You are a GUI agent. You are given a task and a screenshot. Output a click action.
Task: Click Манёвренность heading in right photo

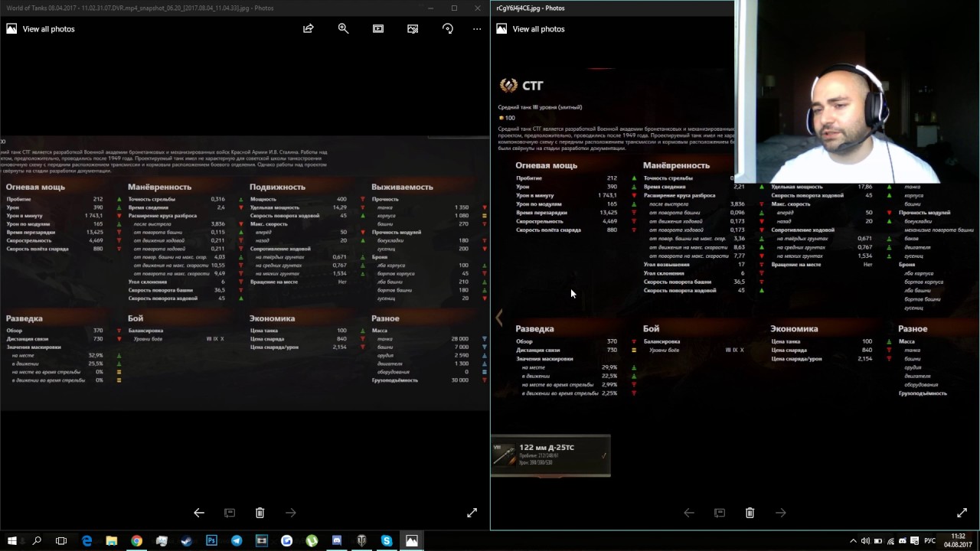tap(676, 165)
